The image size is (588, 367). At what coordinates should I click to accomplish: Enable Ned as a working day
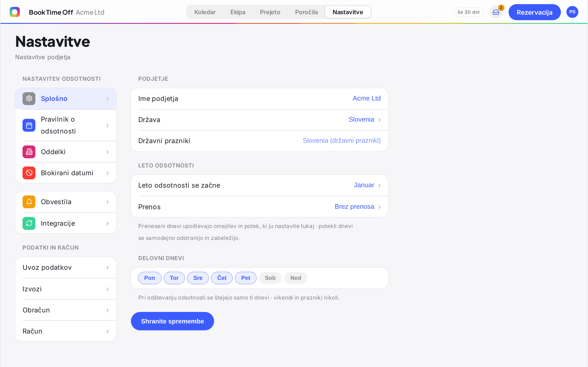coord(296,278)
